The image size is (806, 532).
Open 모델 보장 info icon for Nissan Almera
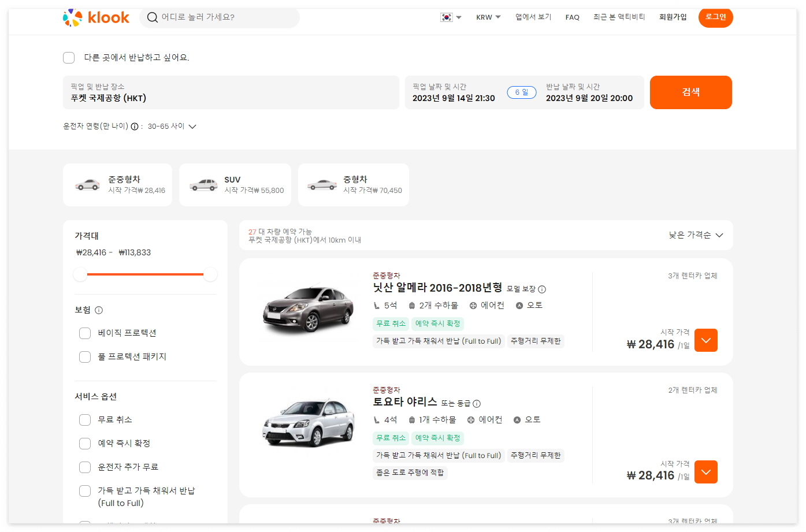[x=542, y=289]
